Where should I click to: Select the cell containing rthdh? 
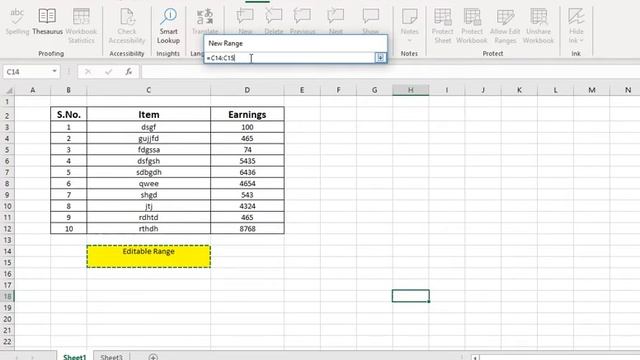149,229
